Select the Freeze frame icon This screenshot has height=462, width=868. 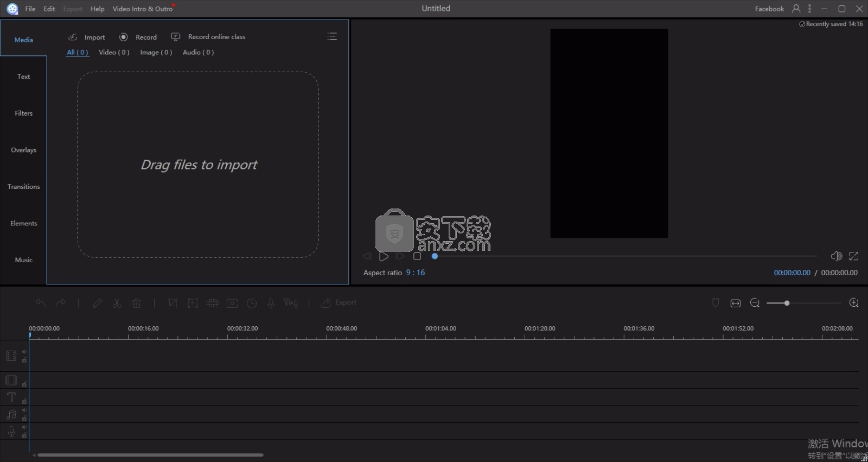point(232,303)
